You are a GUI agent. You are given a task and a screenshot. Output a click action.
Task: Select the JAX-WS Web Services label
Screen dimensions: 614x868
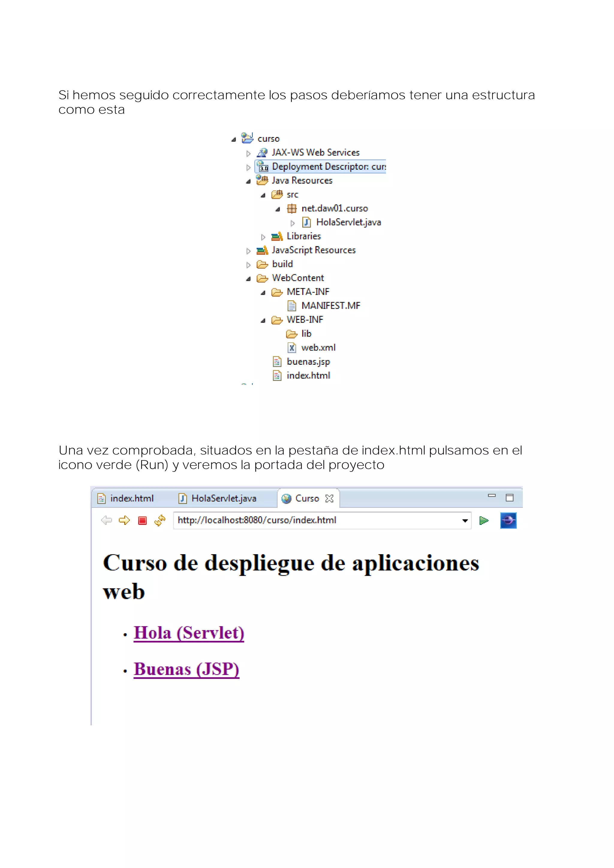pyautogui.click(x=316, y=152)
